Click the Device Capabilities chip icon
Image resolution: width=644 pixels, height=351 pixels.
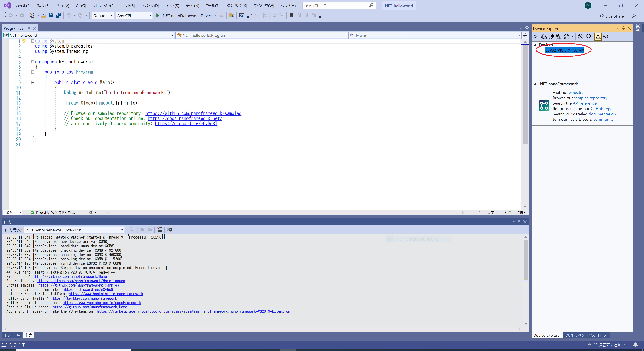544,37
